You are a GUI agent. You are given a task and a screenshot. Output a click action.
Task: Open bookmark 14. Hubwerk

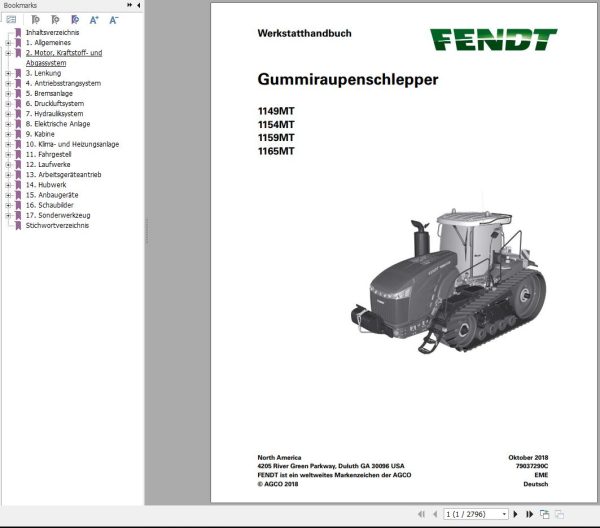pyautogui.click(x=46, y=185)
